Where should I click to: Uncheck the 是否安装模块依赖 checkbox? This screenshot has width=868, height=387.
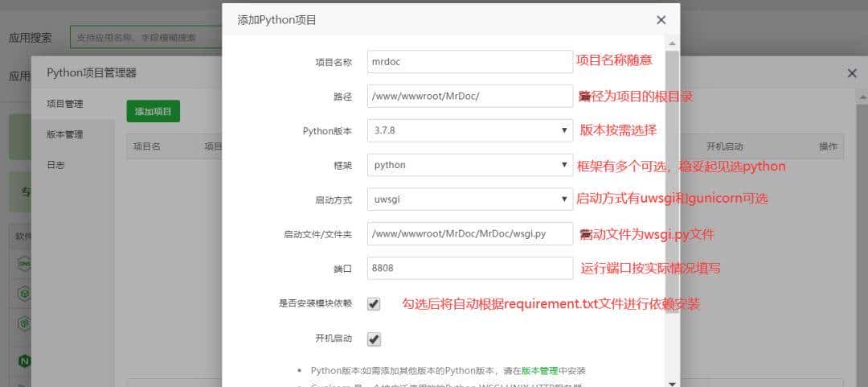pos(375,304)
